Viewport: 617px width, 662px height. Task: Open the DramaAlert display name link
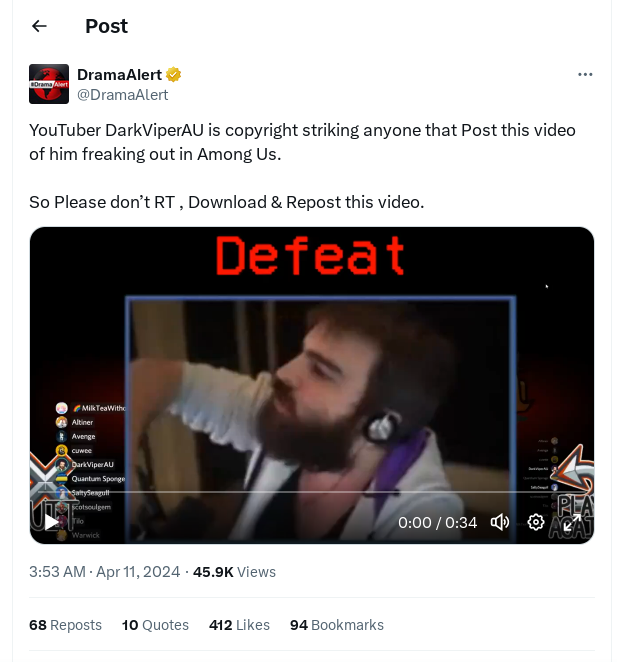[119, 75]
